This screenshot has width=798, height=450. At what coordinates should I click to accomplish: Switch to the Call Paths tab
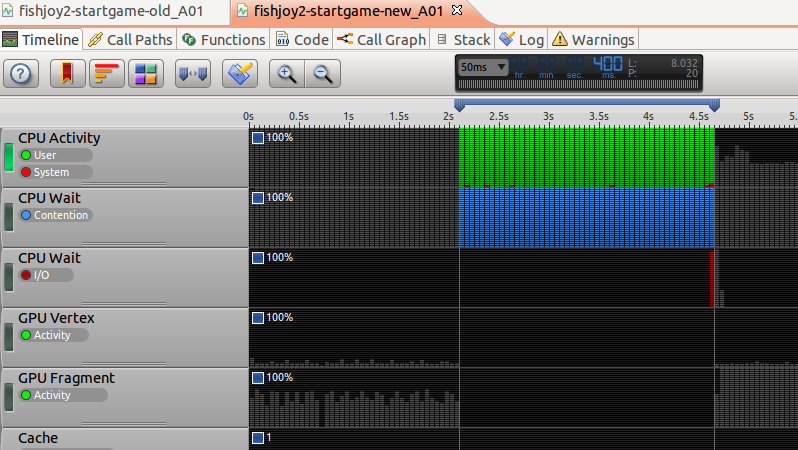click(x=131, y=40)
